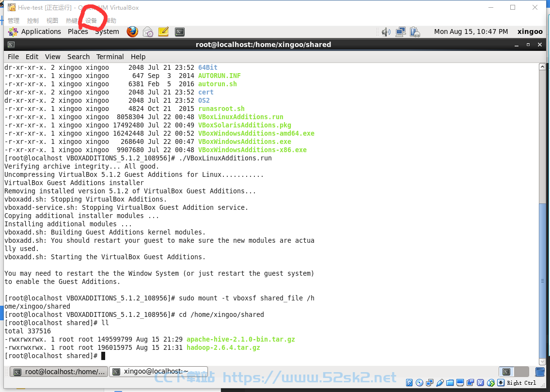Click the Right Ctrl host key label
This screenshot has height=392, width=550.
[521, 383]
